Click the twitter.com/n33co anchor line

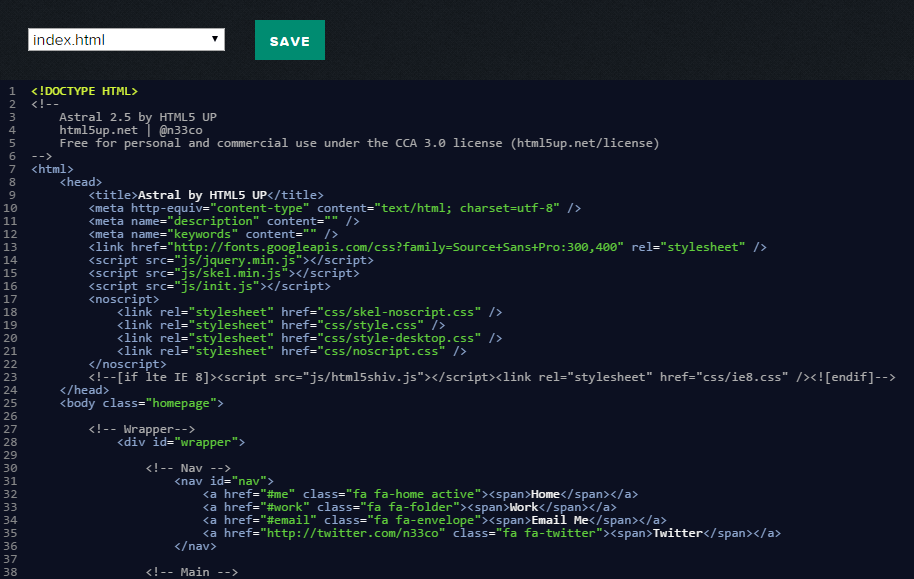coord(492,533)
